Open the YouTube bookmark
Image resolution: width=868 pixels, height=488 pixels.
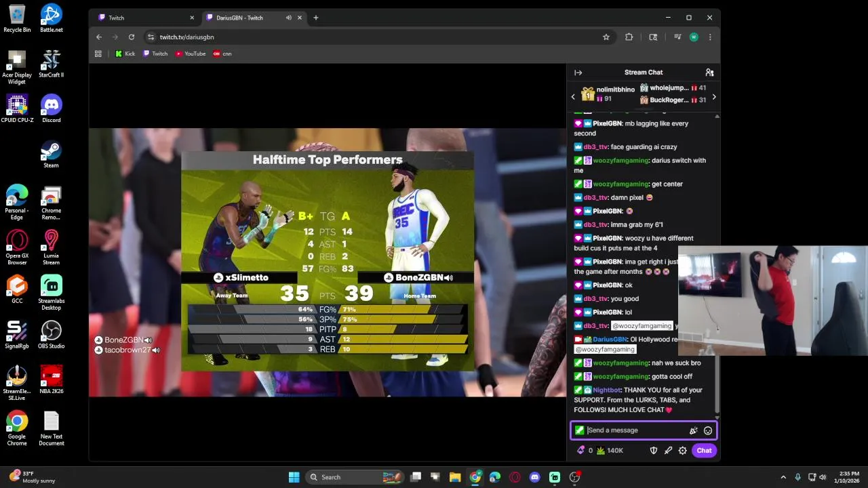click(x=191, y=54)
